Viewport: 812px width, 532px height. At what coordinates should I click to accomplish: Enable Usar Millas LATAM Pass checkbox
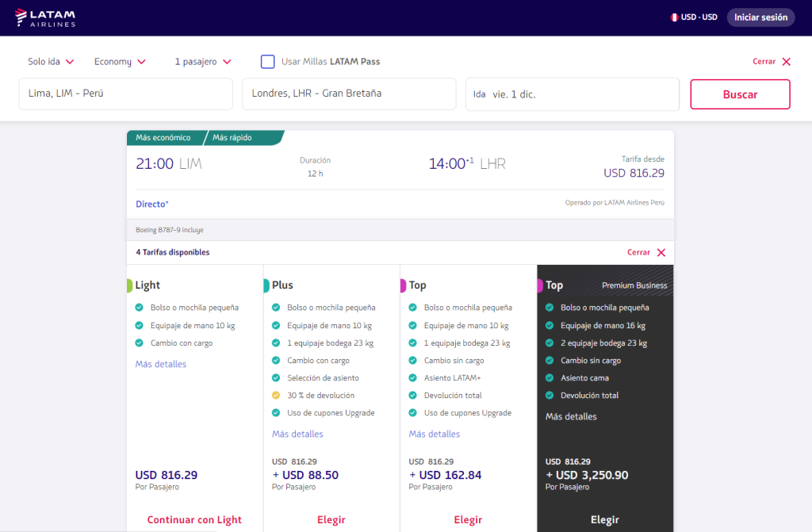268,62
